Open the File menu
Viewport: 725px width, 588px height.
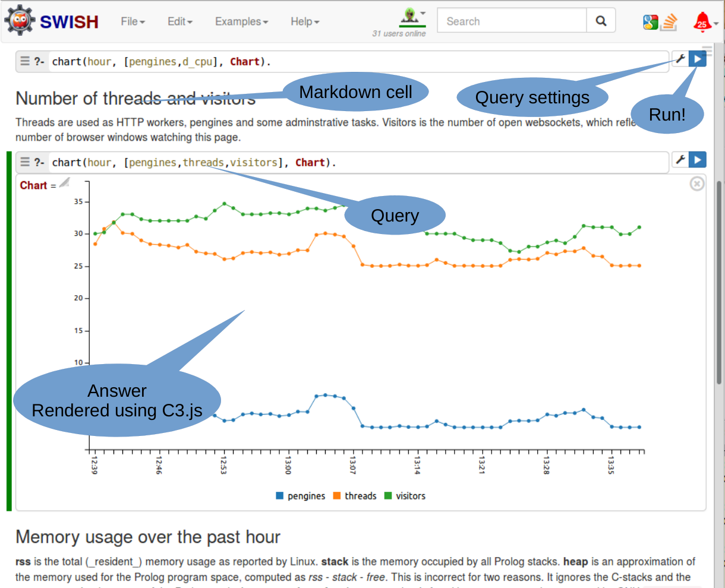click(133, 21)
